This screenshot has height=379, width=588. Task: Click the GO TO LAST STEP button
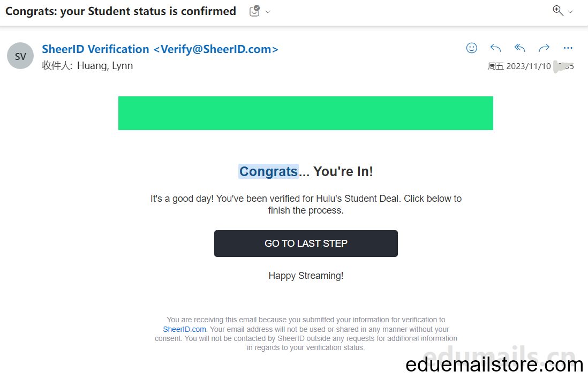click(x=306, y=243)
